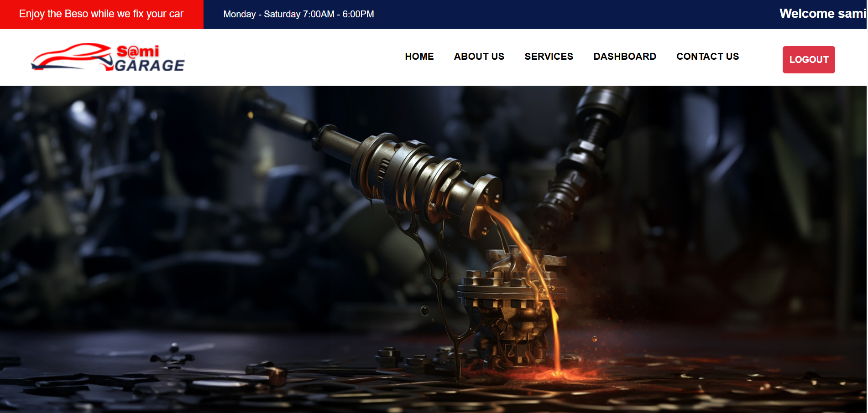Click the Monday - Saturday hours text
This screenshot has width=868, height=413.
pyautogui.click(x=298, y=14)
